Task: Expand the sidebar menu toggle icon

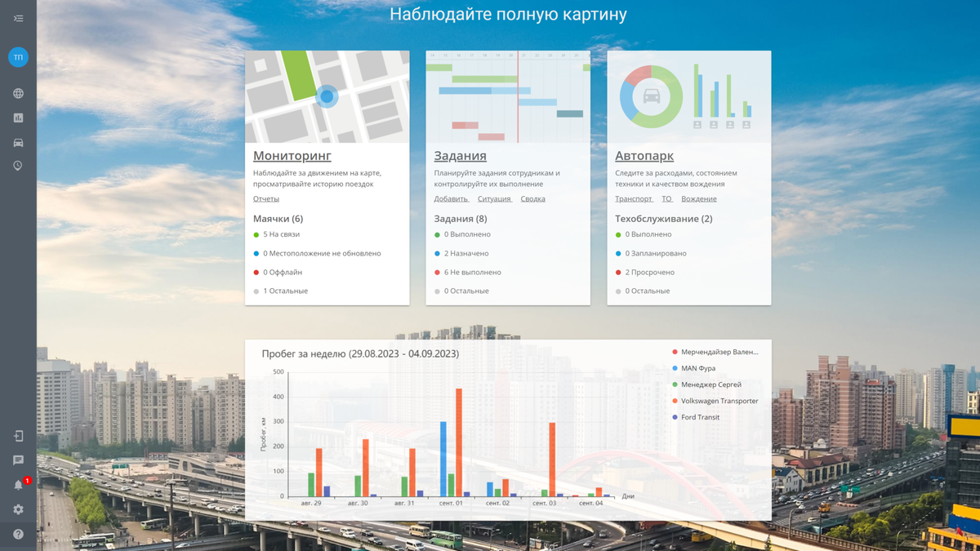Action: pos(18,18)
